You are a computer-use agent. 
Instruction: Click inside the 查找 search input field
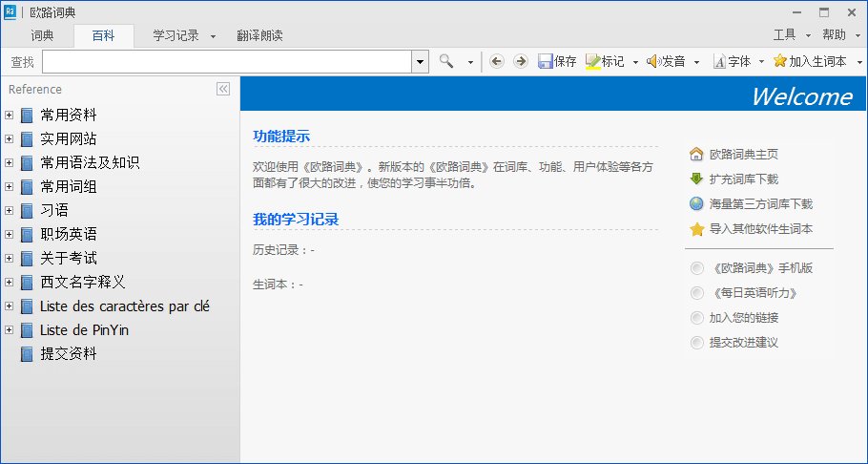click(227, 61)
